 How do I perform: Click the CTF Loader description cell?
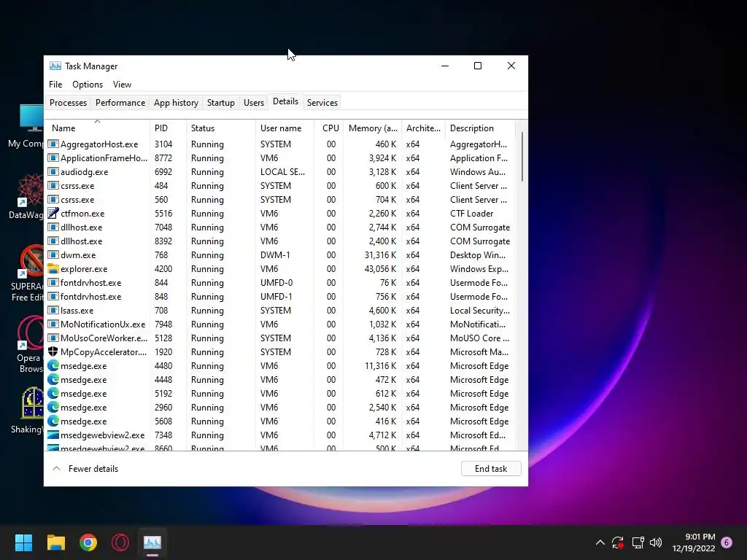[472, 214]
